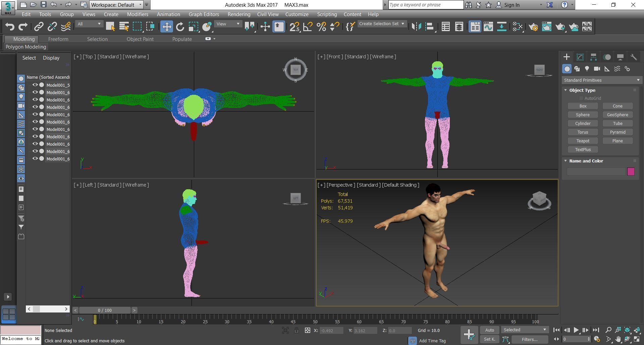
Task: Select the Cameras category icon
Action: click(x=597, y=69)
